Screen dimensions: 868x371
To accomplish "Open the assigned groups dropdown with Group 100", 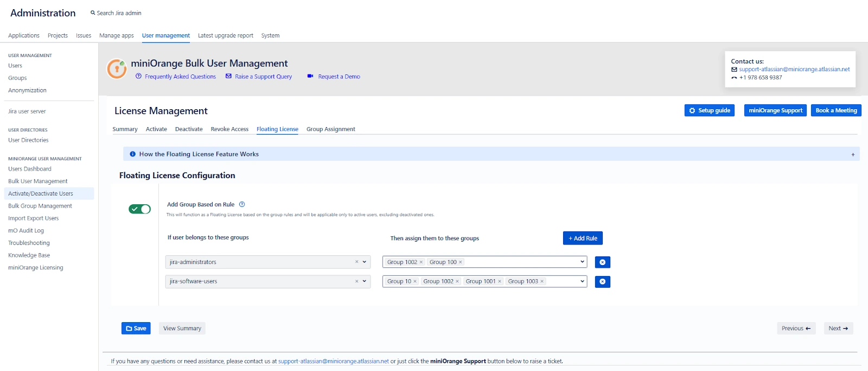I will tap(582, 262).
